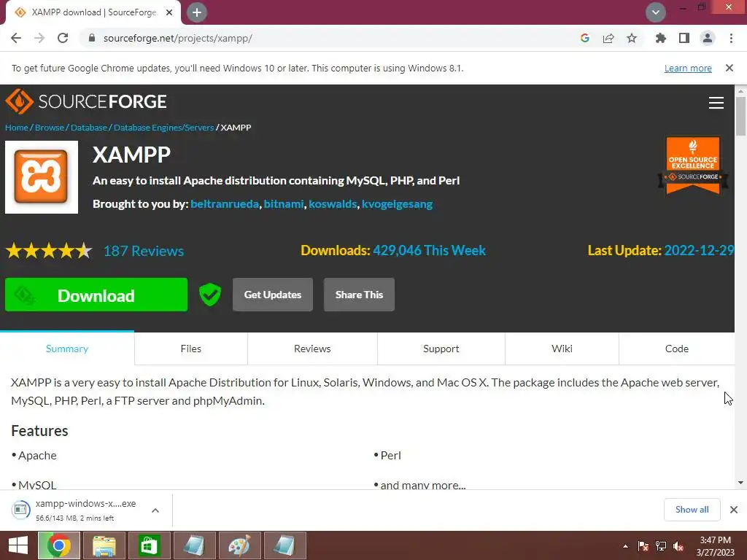This screenshot has width=747, height=560.
Task: Click the scrollbar down arrow
Action: pyautogui.click(x=740, y=483)
